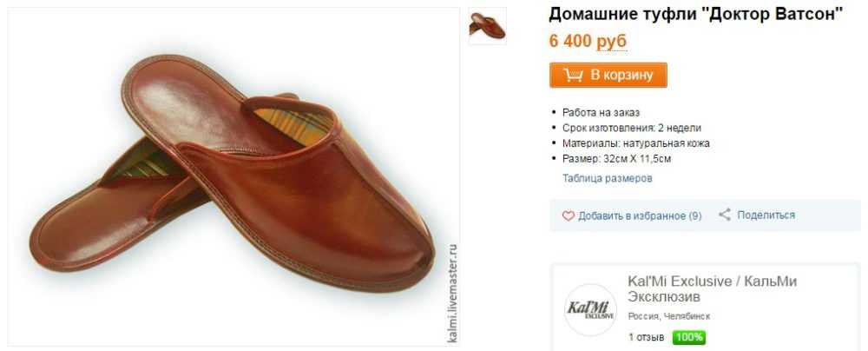Add item to cart with В корзину
868x351 pixels.
(x=608, y=75)
